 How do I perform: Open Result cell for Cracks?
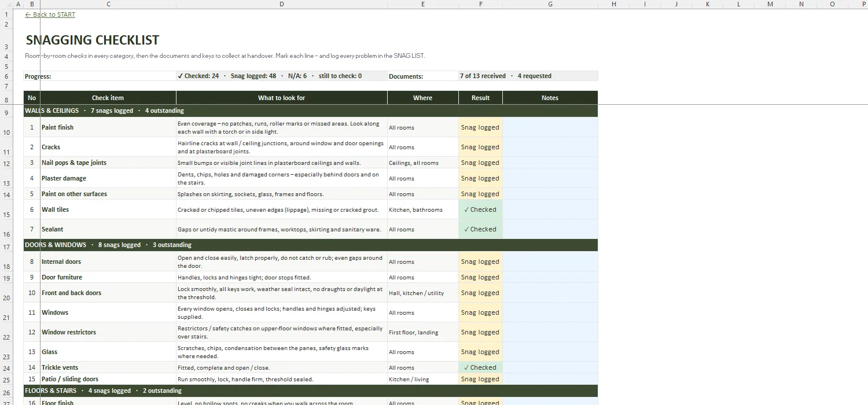[480, 147]
